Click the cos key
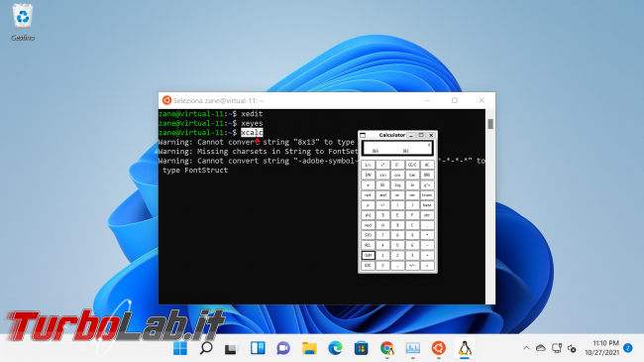This screenshot has width=644, height=362. coord(397,175)
